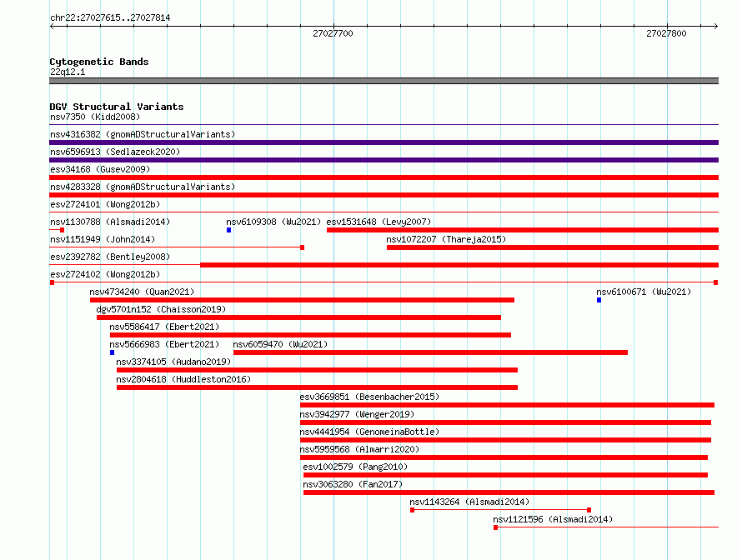Click the esv34168 (Gusev2009) red bar

point(384,177)
